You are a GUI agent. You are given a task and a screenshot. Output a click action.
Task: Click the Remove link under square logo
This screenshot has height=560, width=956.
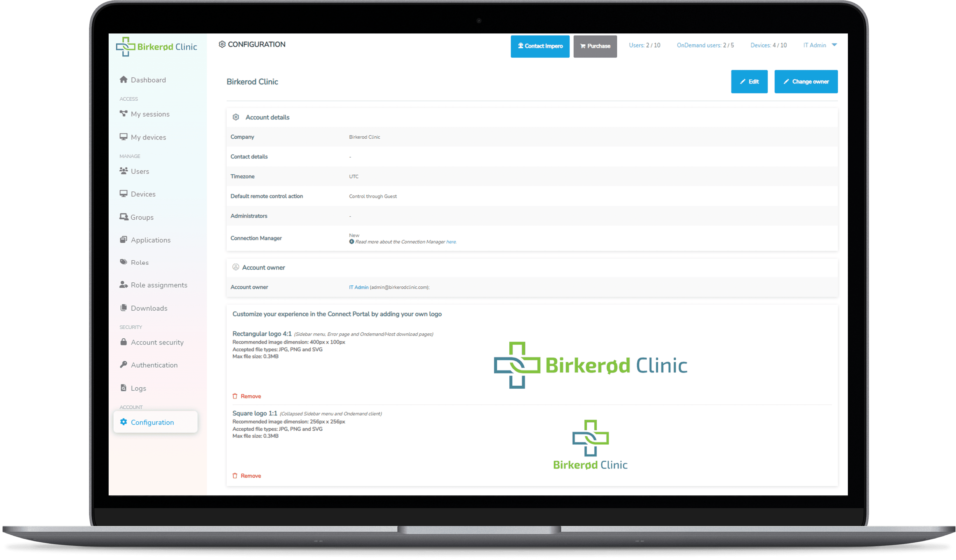(x=250, y=475)
